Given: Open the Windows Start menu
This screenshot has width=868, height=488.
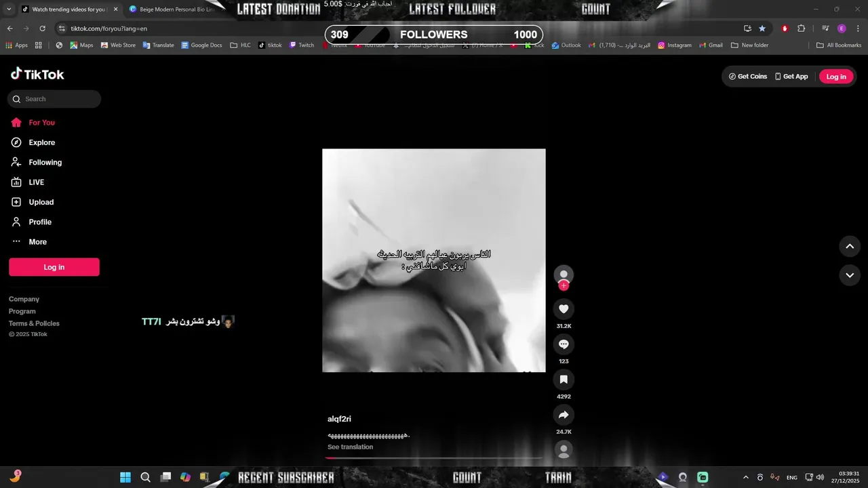Looking at the screenshot, I should click(125, 477).
